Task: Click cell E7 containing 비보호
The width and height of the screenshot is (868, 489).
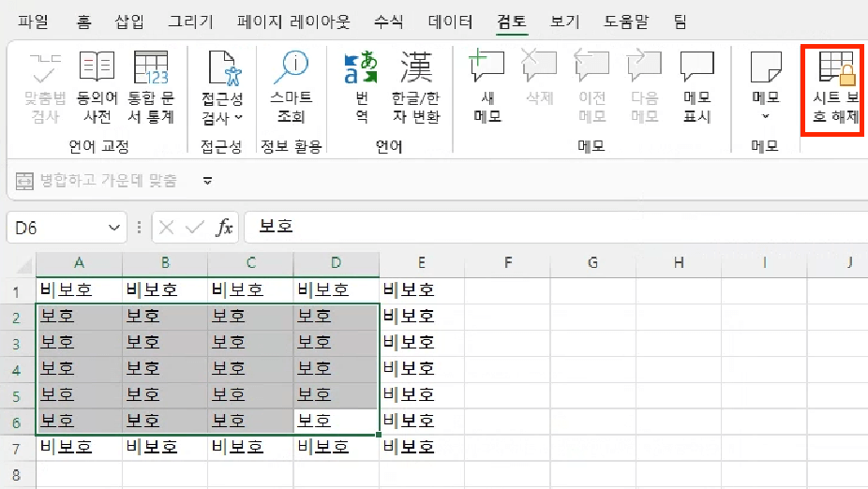Action: (x=422, y=448)
